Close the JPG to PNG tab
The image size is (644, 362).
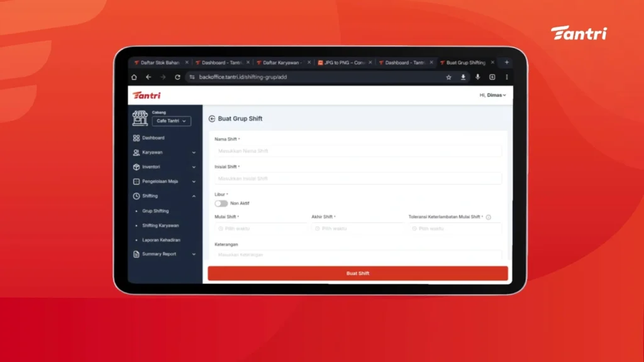coord(370,62)
